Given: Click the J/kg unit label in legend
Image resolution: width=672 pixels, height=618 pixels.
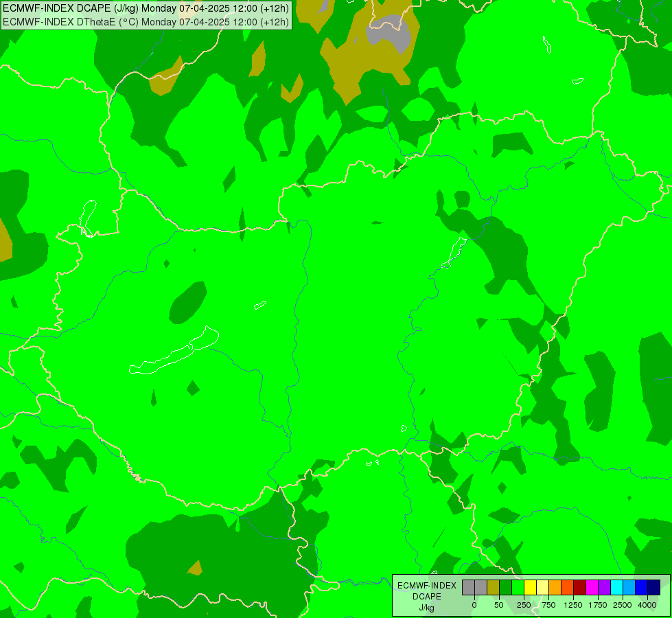Looking at the screenshot, I should 427,608.
